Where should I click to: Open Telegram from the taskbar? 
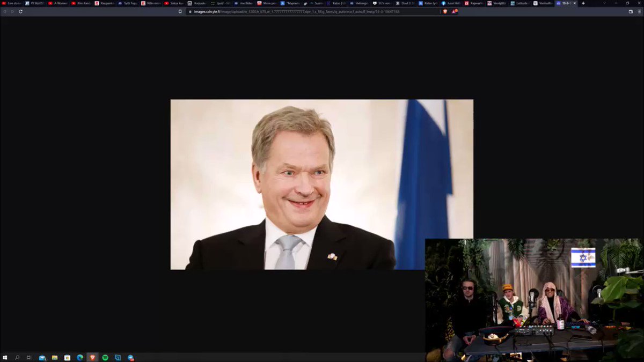[130, 357]
